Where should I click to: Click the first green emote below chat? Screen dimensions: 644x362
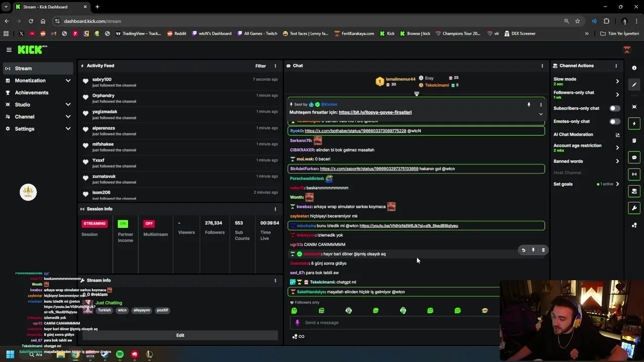click(x=294, y=311)
